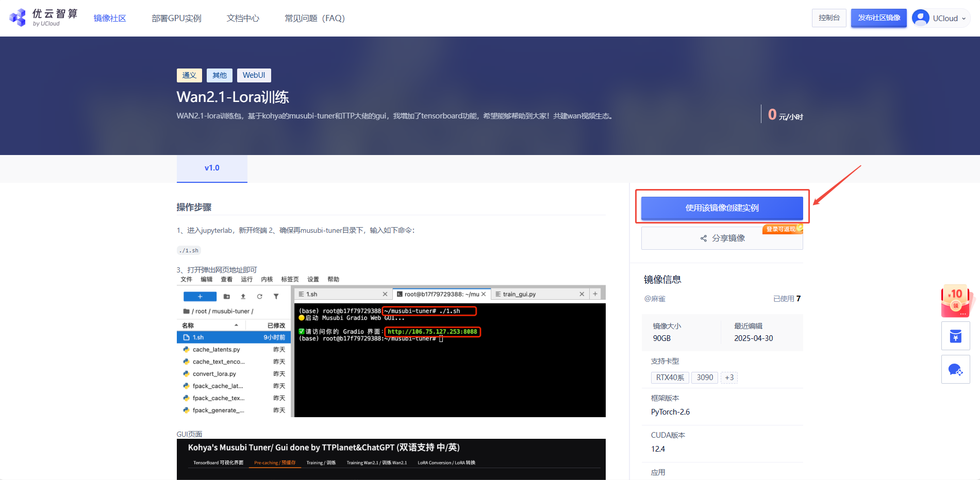Click the 操作步骤 heading
980x480 pixels.
[194, 207]
